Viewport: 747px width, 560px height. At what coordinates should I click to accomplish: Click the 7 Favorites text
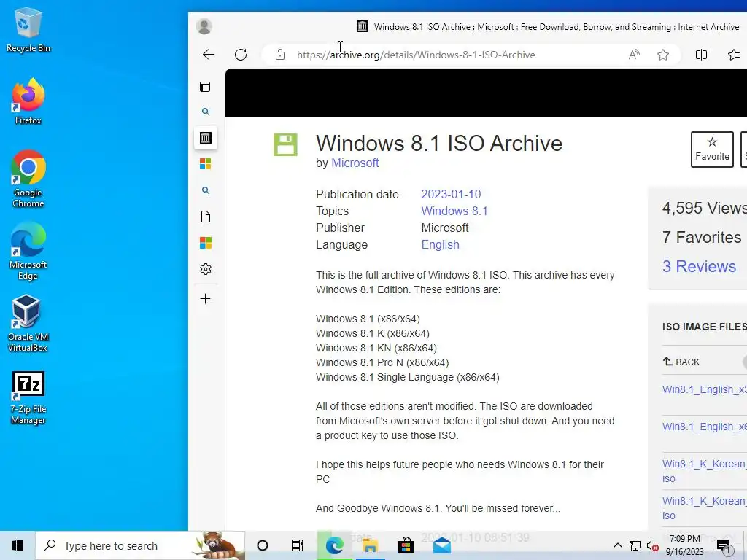(702, 237)
